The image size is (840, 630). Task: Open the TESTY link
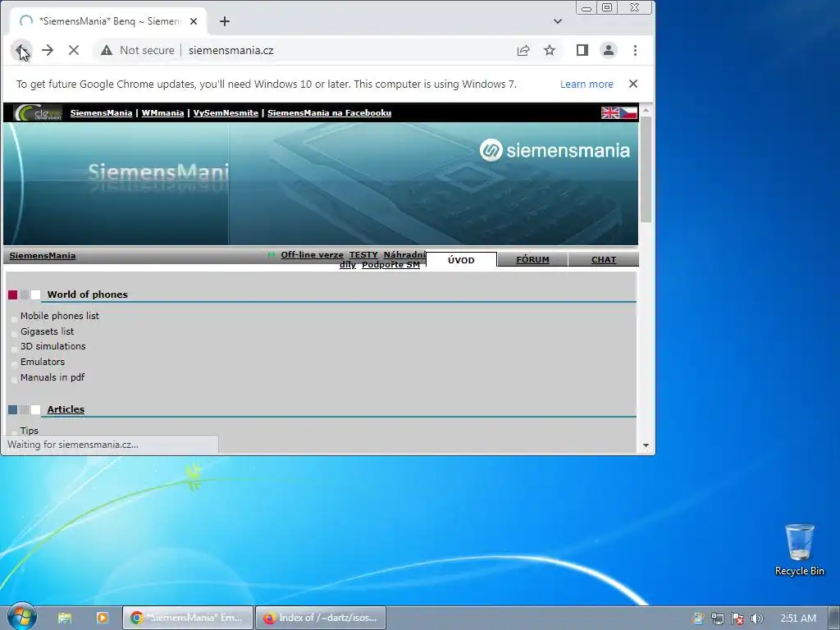coord(363,255)
